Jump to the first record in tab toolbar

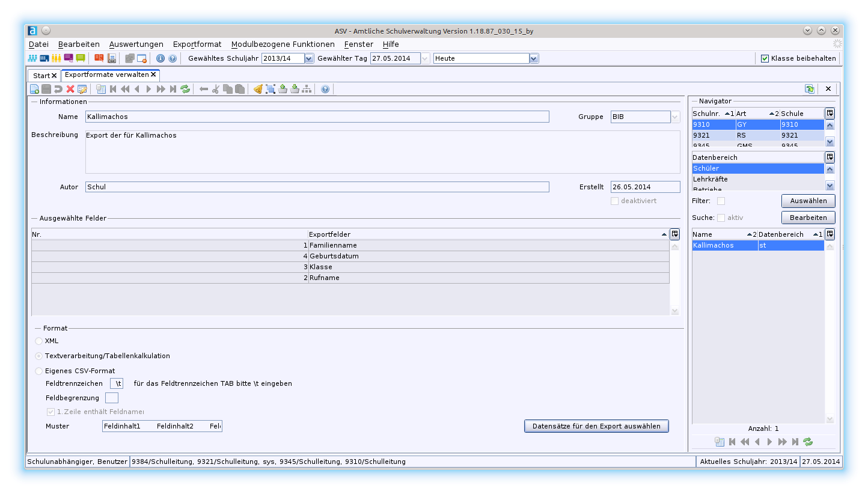[x=113, y=89]
